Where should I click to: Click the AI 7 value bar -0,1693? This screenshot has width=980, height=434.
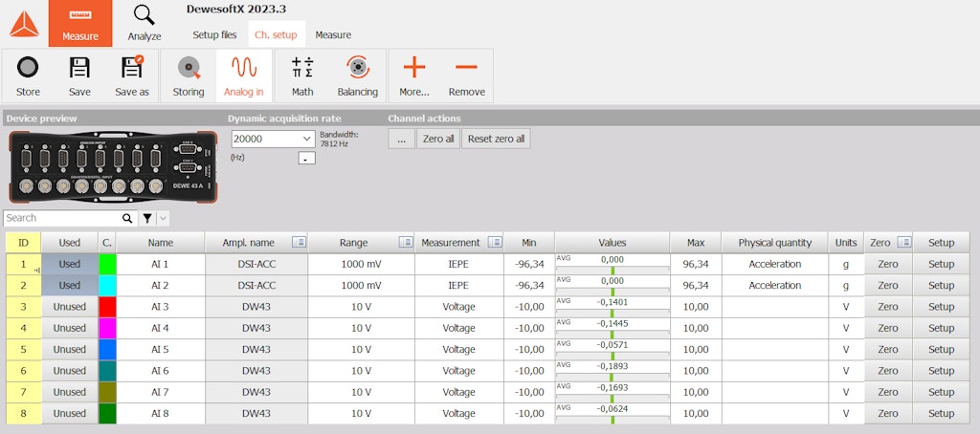pos(612,392)
